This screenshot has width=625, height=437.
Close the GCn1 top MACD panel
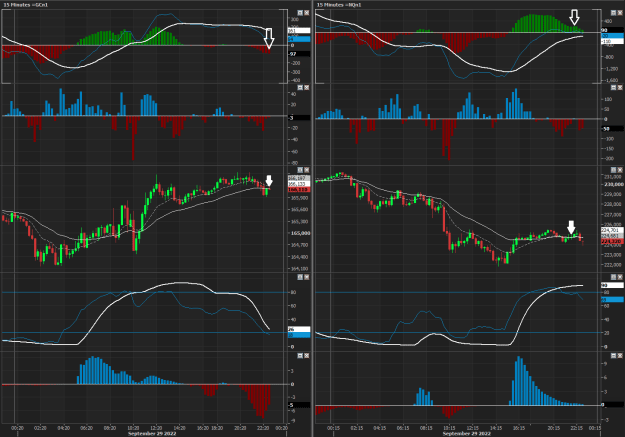pyautogui.click(x=307, y=13)
